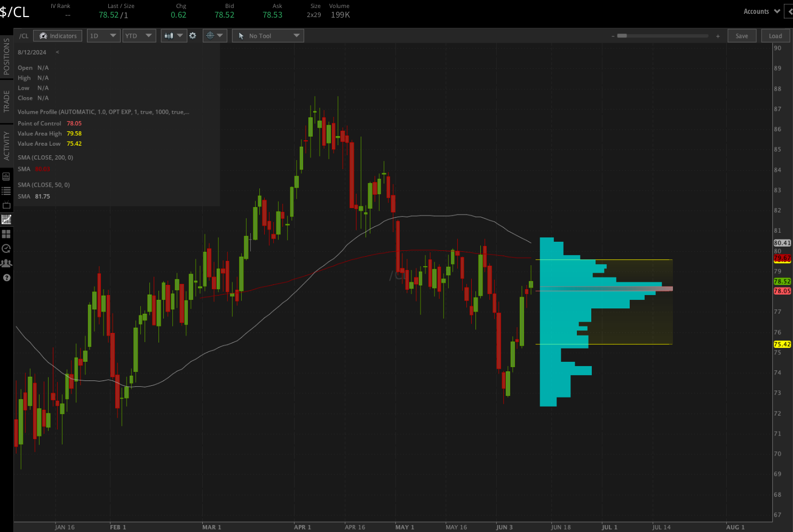Image resolution: width=793 pixels, height=532 pixels.
Task: Open the Trade side tab
Action: coord(6,101)
